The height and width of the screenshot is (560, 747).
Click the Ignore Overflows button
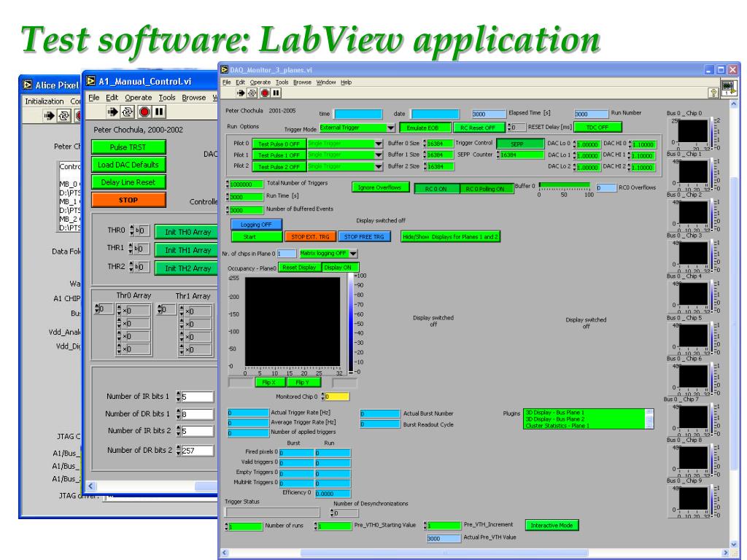pos(379,187)
